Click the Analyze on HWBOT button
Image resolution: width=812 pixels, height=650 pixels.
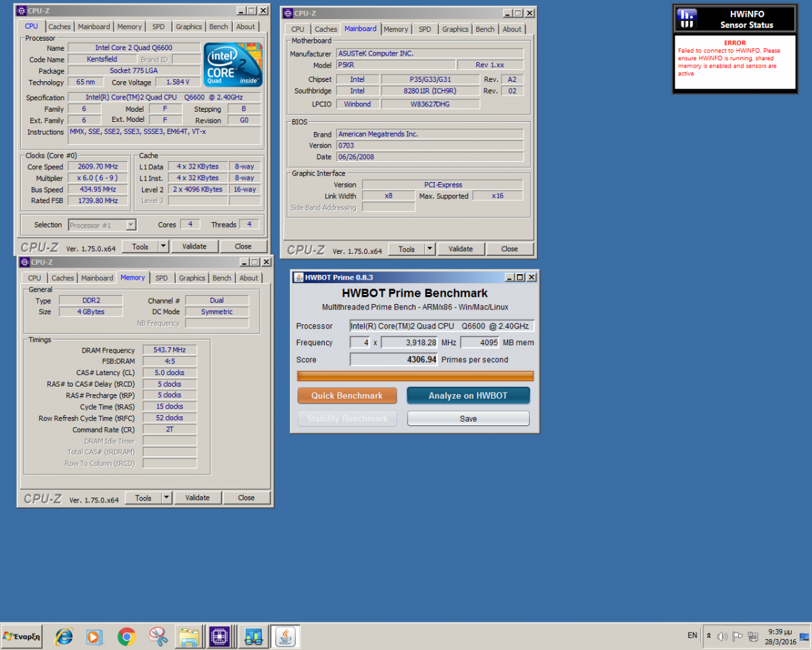coord(468,396)
